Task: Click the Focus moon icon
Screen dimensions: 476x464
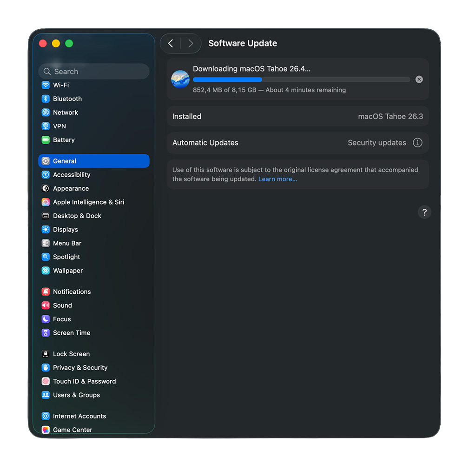Action: pos(46,319)
